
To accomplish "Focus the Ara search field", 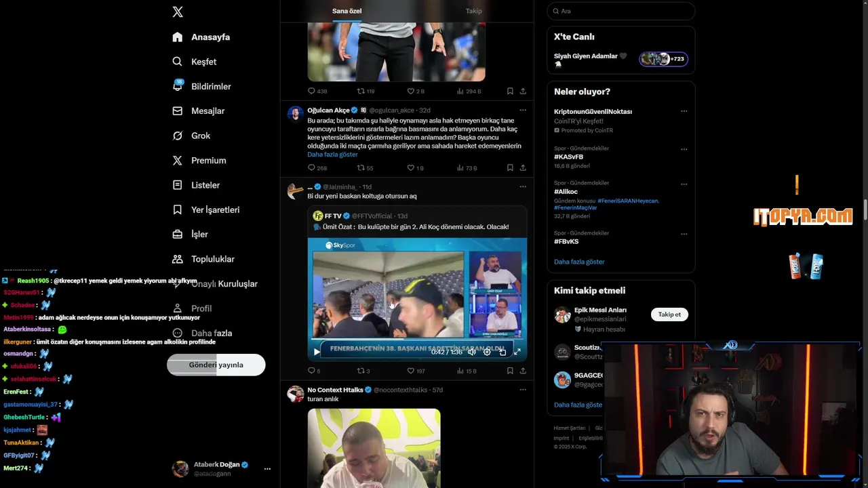I will pos(621,11).
